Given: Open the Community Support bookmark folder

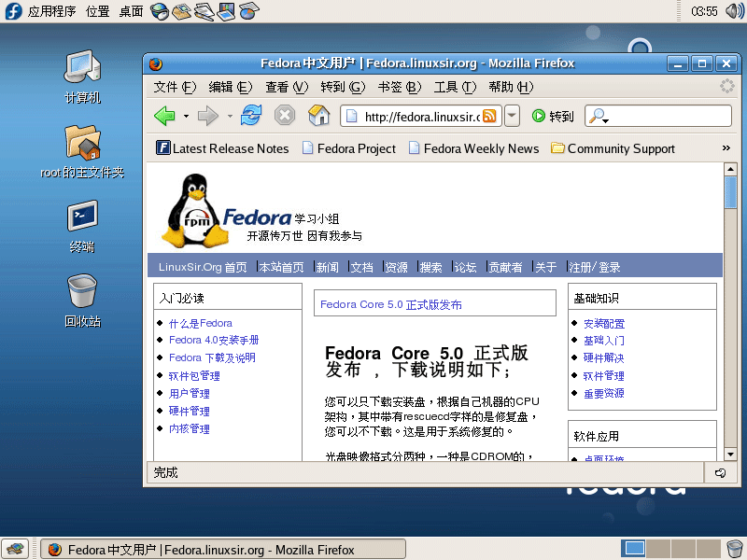Looking at the screenshot, I should [613, 148].
